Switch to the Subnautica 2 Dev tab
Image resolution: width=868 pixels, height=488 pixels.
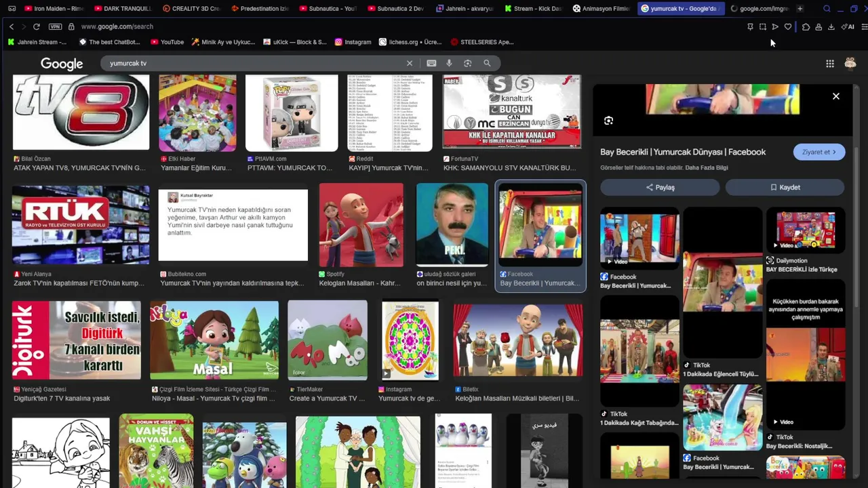397,9
